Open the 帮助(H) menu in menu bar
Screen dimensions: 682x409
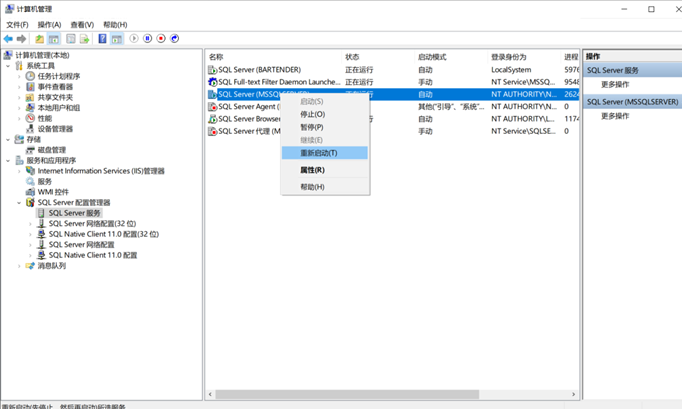click(x=115, y=25)
